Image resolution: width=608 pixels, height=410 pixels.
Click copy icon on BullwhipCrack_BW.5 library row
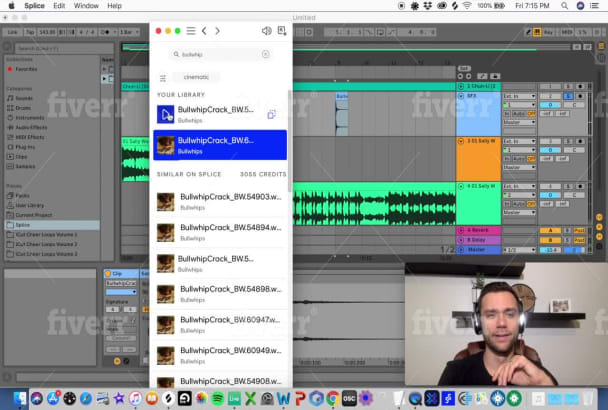(271, 114)
